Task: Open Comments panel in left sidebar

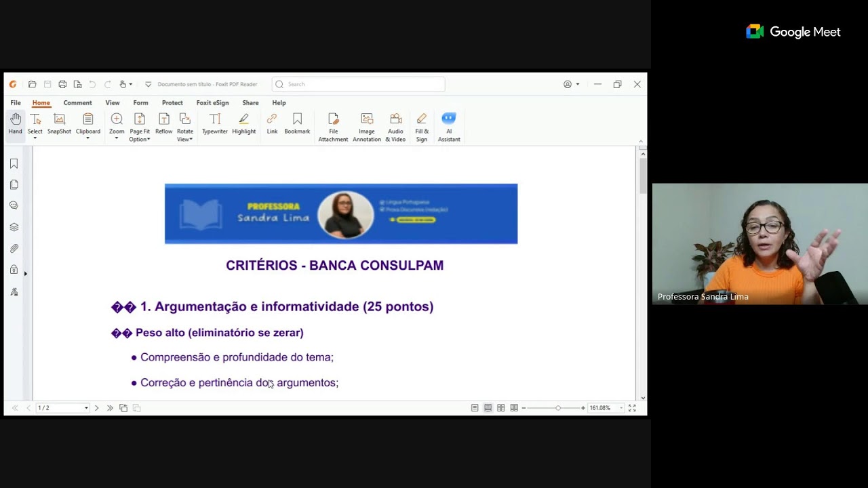Action: click(14, 205)
